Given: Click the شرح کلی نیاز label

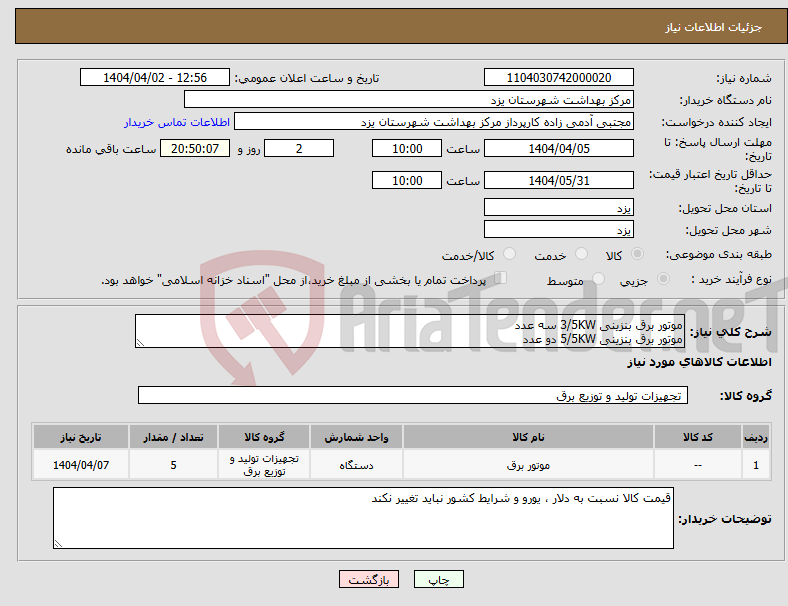Looking at the screenshot, I should [x=730, y=332].
